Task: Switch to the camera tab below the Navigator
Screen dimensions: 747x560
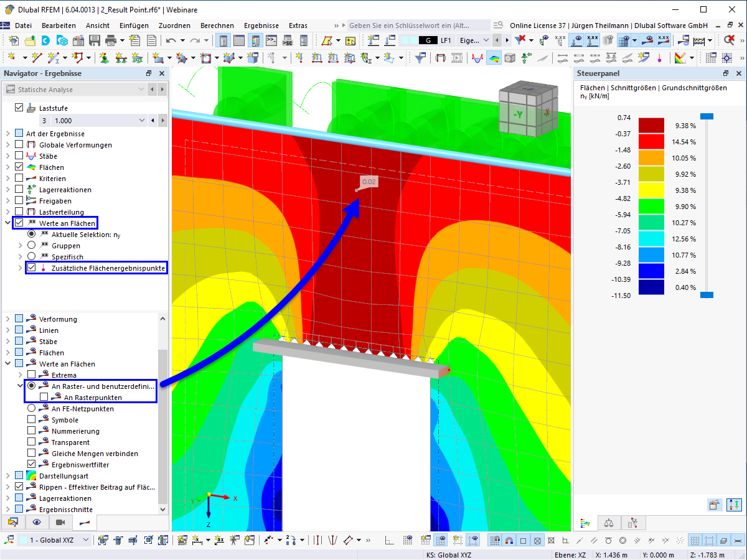Action: 60,522
